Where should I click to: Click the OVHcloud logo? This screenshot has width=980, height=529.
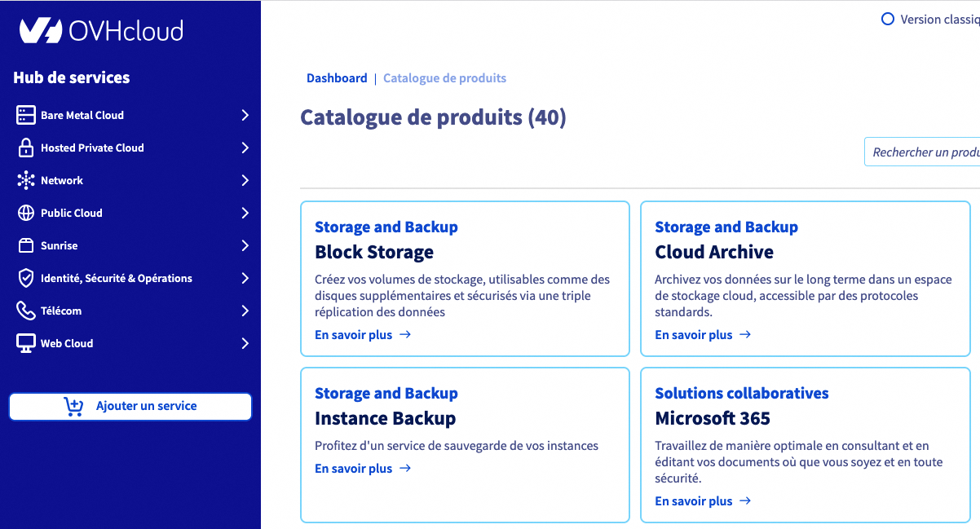coord(101,31)
